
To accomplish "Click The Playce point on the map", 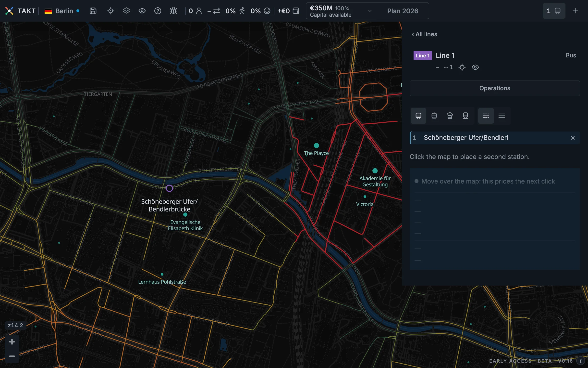I will (x=317, y=145).
